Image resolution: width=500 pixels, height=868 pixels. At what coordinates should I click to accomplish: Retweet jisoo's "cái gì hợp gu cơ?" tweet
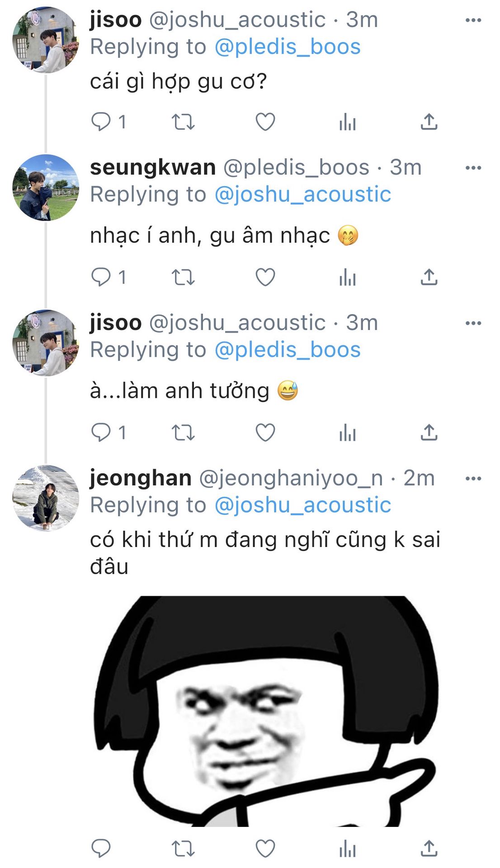pyautogui.click(x=183, y=122)
